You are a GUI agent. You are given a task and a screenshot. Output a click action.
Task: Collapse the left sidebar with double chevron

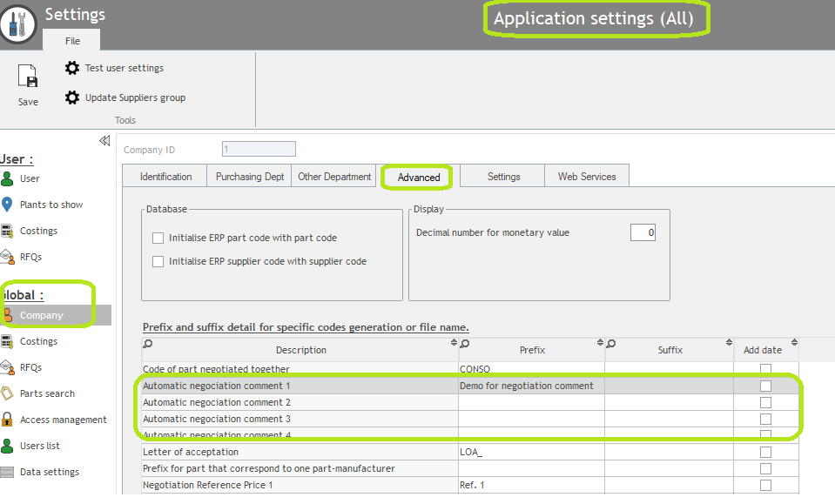104,141
